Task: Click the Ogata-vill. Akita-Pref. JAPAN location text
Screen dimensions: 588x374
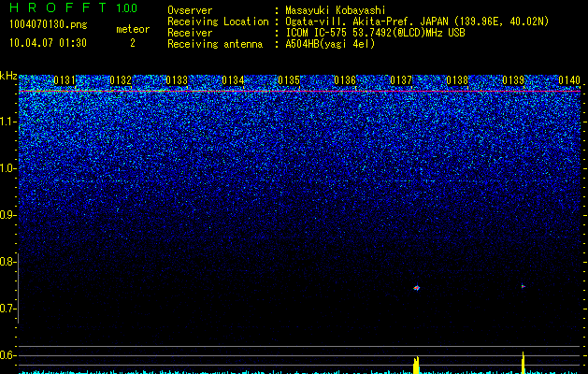Action: pos(417,22)
